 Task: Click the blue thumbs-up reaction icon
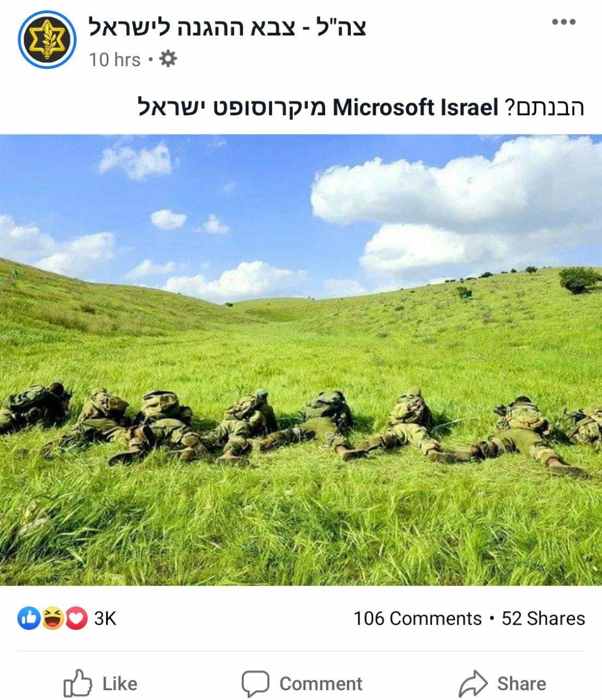coord(28,619)
